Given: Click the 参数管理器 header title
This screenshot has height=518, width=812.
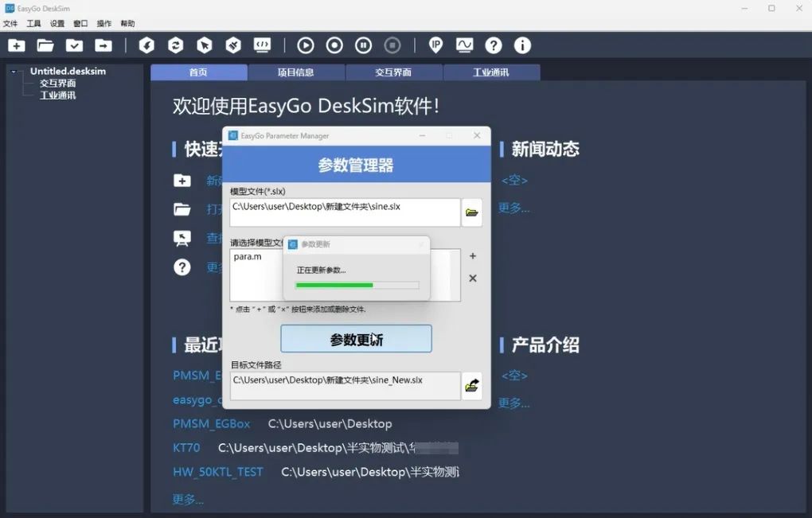Looking at the screenshot, I should pyautogui.click(x=356, y=165).
